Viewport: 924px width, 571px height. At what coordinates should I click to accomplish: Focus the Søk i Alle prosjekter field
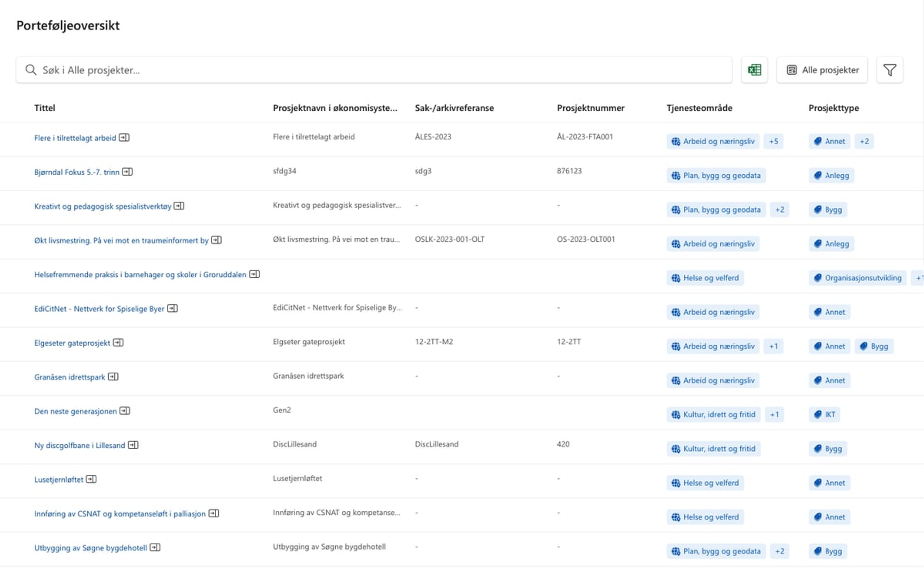tap(378, 70)
